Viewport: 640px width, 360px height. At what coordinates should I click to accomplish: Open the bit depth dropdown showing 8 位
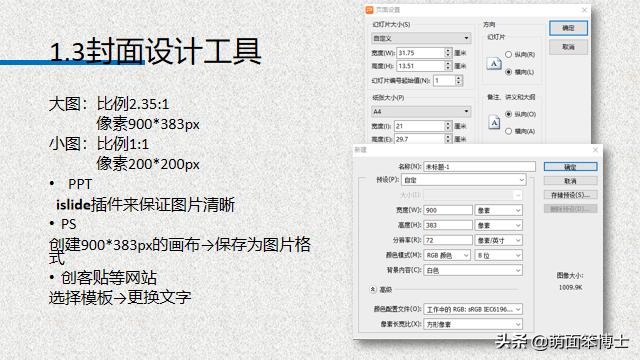[x=498, y=256]
